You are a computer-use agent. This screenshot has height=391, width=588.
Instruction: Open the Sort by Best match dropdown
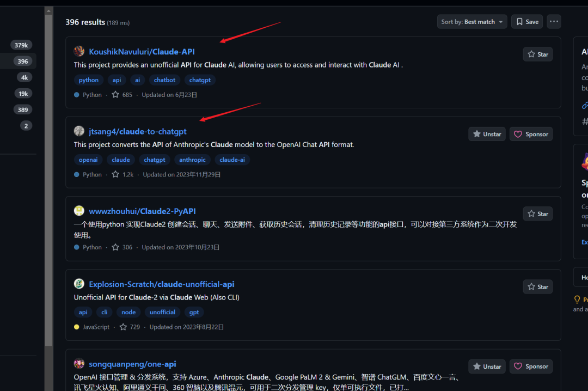click(471, 22)
